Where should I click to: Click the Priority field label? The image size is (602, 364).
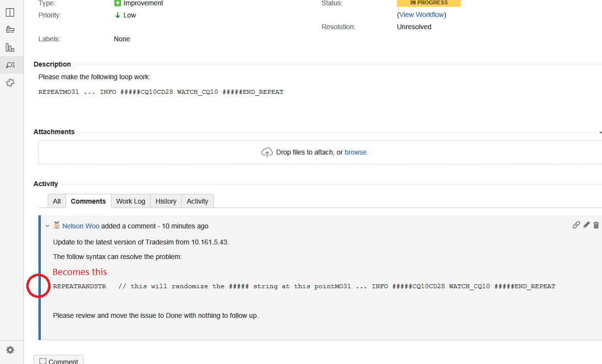(50, 15)
